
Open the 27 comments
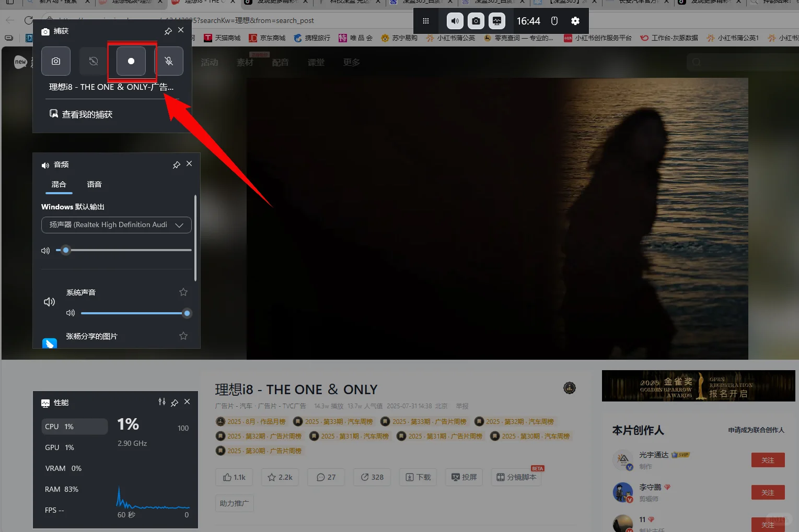(x=326, y=477)
